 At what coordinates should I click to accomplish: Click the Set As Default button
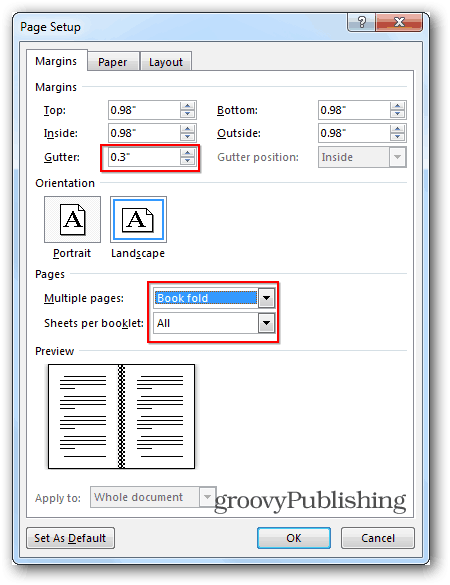[x=70, y=538]
